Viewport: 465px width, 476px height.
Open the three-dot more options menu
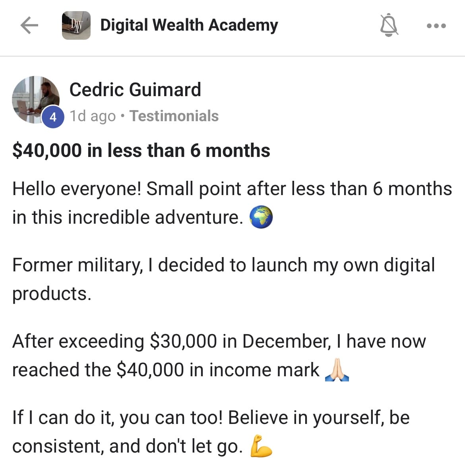(436, 26)
